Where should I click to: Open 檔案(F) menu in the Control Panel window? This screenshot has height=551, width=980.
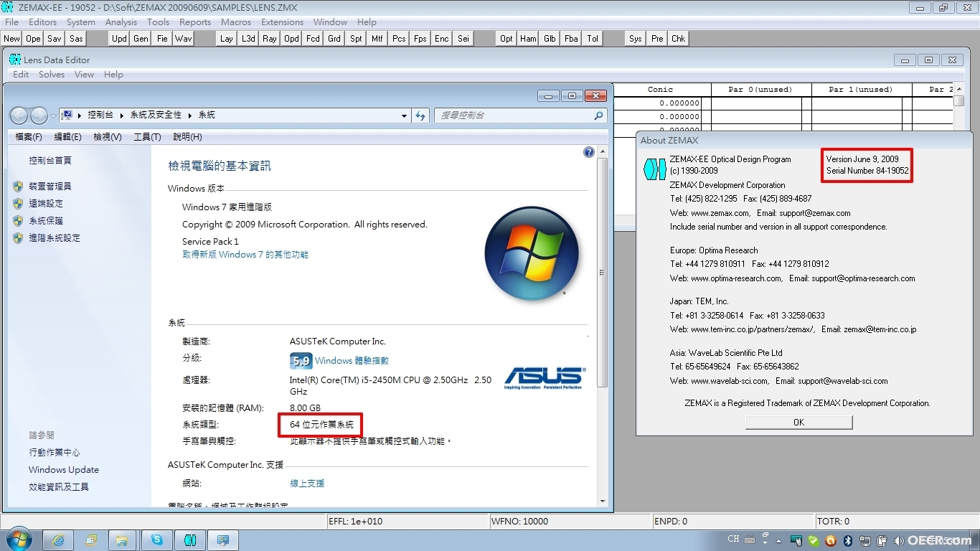click(29, 137)
